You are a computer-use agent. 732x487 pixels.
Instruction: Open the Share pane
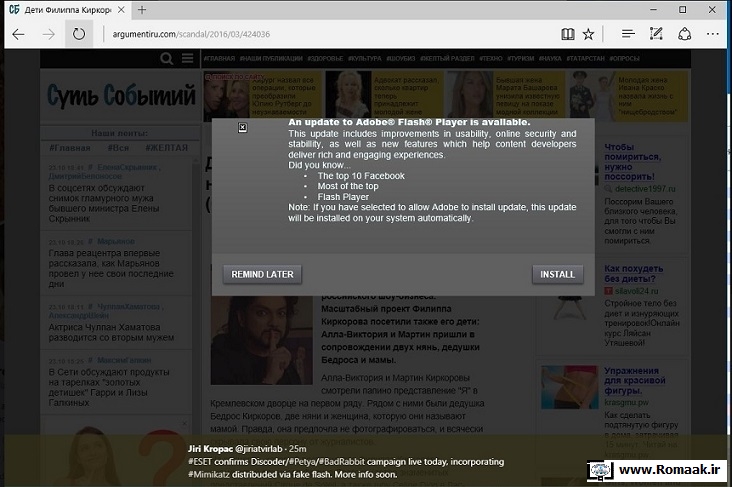coord(684,34)
